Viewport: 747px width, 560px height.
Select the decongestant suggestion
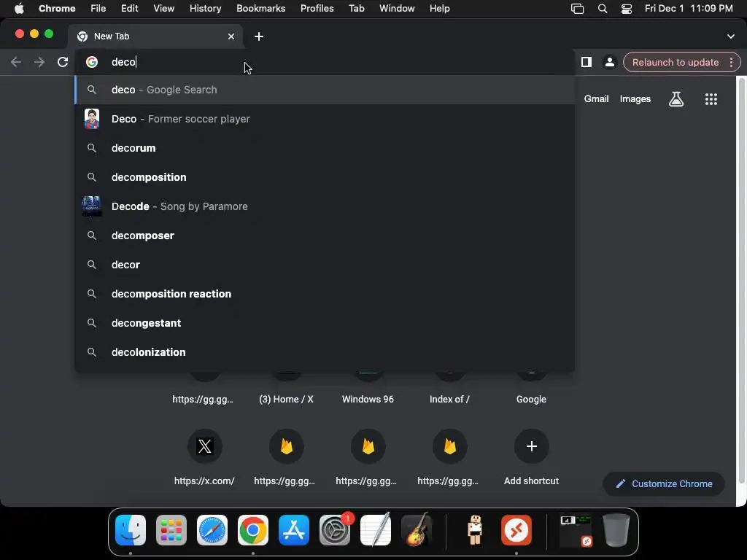pos(325,323)
